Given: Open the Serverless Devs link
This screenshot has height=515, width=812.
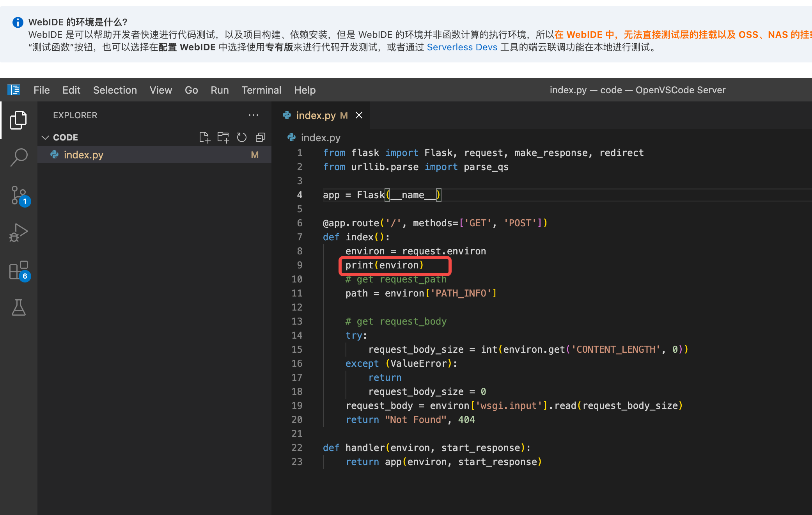Looking at the screenshot, I should 462,47.
